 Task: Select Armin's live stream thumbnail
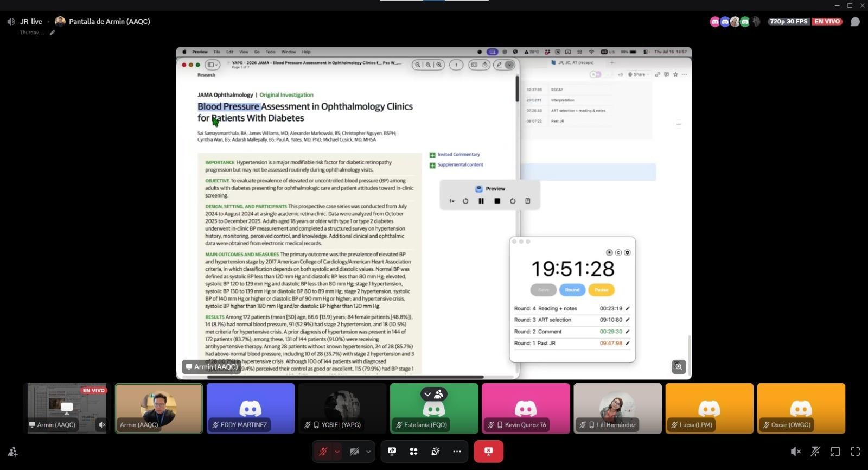[x=67, y=408]
